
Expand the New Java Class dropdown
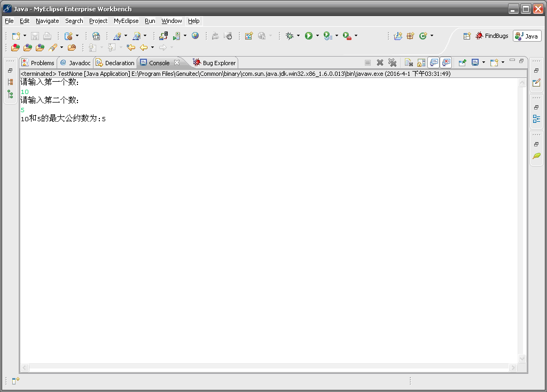point(432,36)
